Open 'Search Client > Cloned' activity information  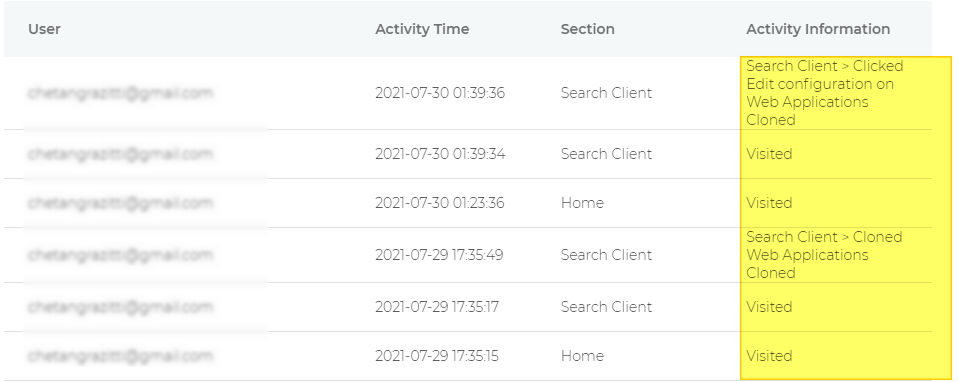click(824, 255)
